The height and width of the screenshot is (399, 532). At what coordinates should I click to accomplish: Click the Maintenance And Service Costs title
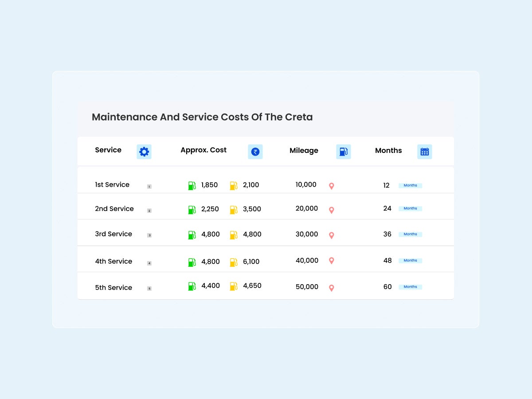click(202, 117)
